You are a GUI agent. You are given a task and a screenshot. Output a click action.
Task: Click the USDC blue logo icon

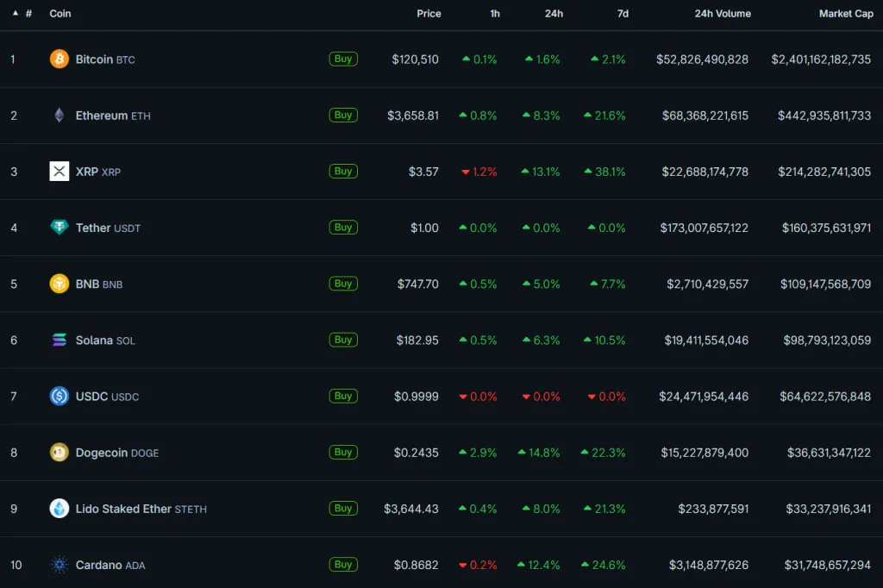[59, 397]
